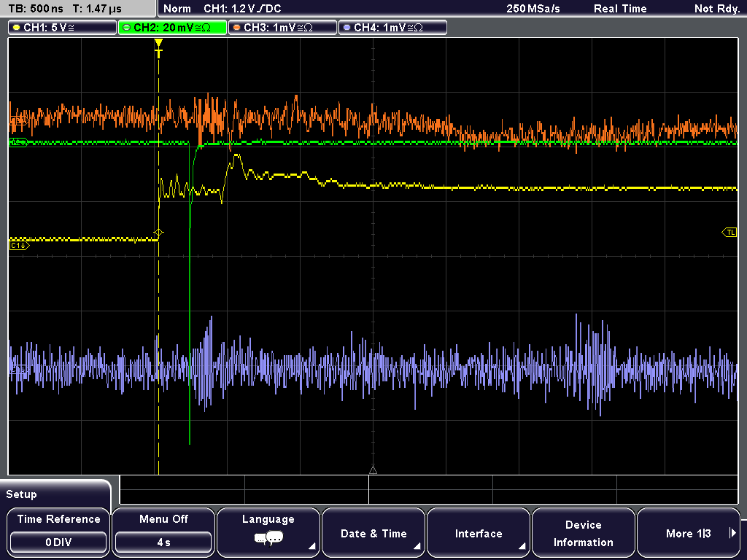Click the CH3 orange color dot
This screenshot has width=747, height=560.
pos(236,28)
